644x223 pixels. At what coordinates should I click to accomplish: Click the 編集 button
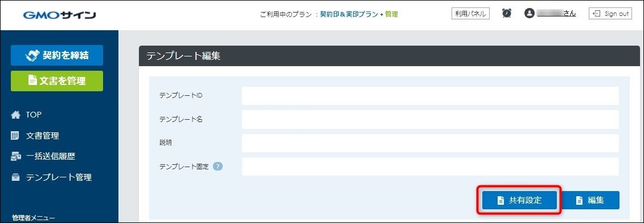(x=590, y=200)
